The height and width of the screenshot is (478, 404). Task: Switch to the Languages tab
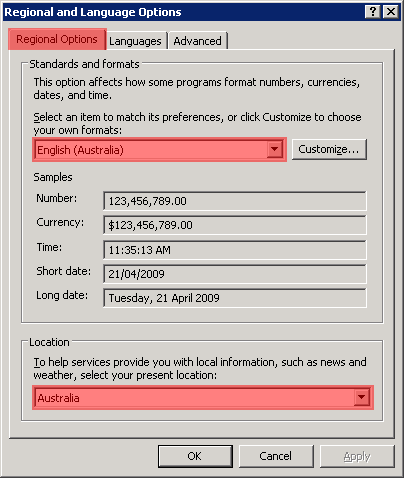coord(135,41)
